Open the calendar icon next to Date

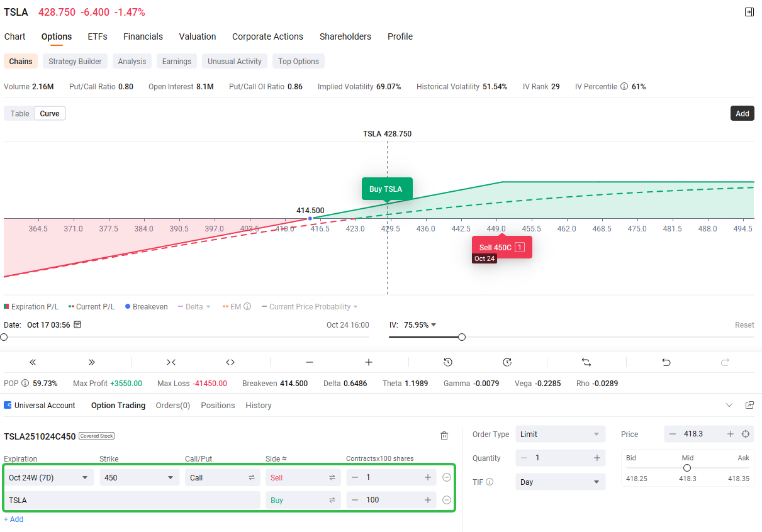[77, 324]
